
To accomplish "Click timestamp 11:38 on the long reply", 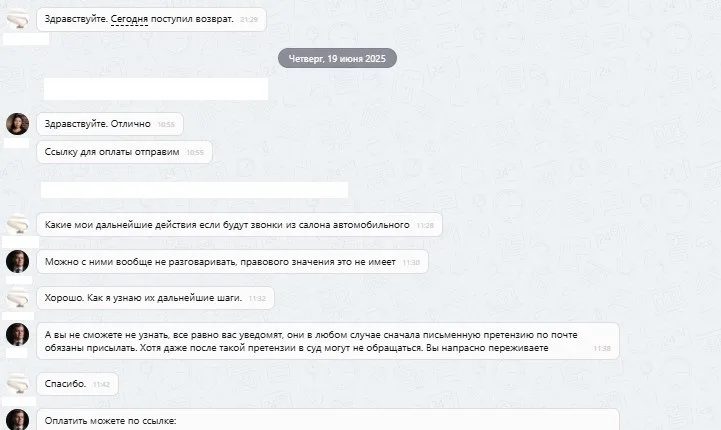I will coord(602,349).
